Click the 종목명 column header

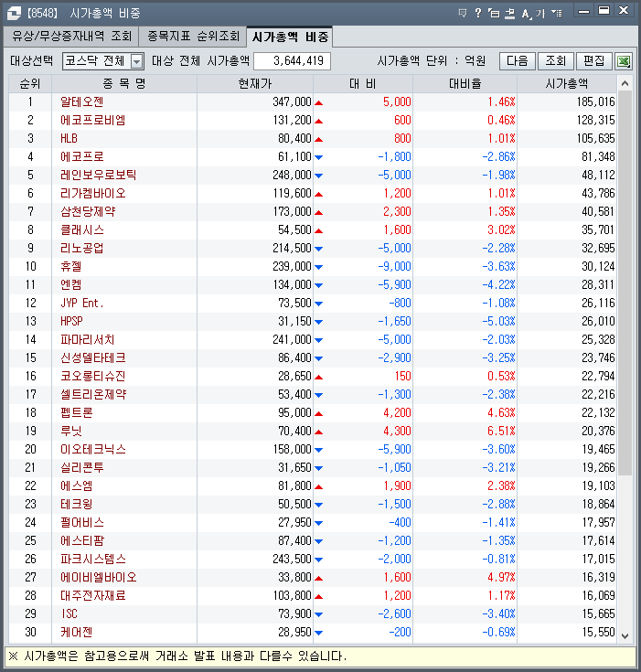point(124,83)
